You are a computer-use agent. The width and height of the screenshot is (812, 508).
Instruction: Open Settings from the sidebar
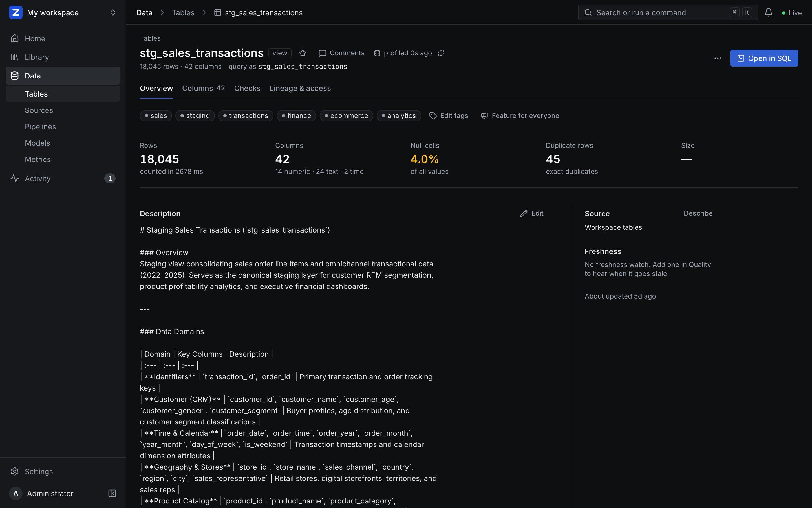coord(63,471)
